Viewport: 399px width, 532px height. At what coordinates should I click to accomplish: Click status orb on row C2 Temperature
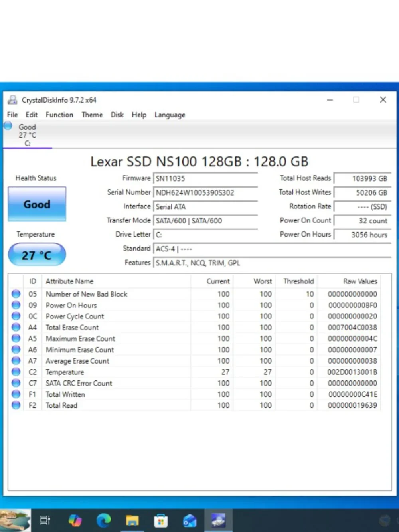[16, 372]
